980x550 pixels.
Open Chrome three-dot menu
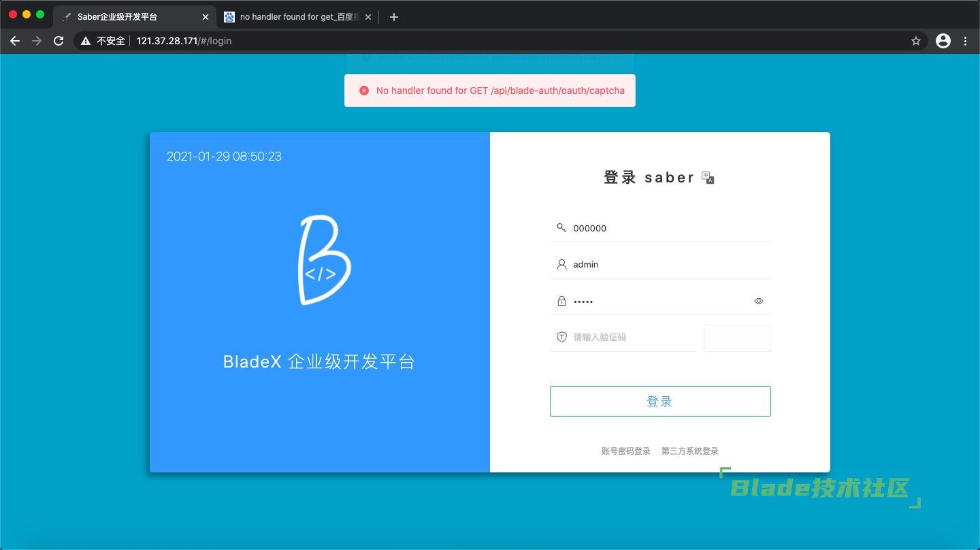pos(966,41)
